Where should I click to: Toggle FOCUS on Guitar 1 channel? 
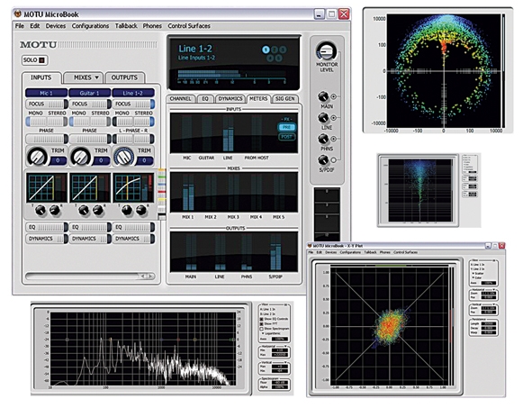90,104
